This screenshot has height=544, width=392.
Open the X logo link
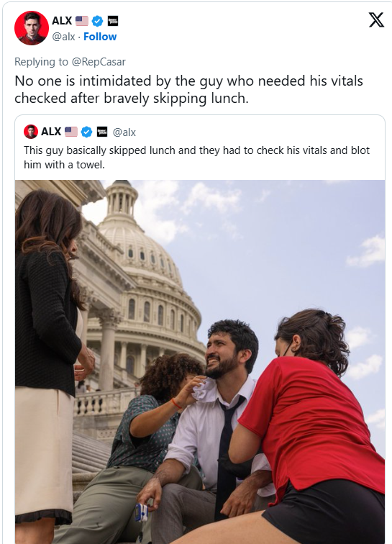click(376, 19)
